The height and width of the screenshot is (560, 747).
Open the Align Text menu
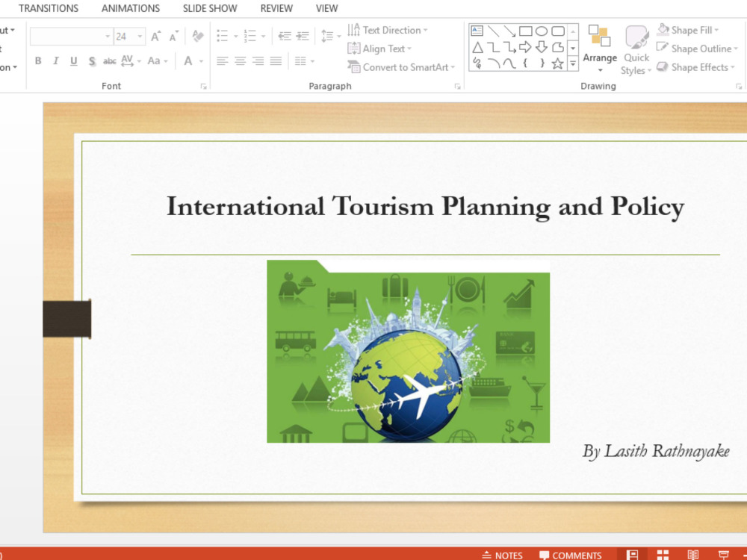[379, 49]
